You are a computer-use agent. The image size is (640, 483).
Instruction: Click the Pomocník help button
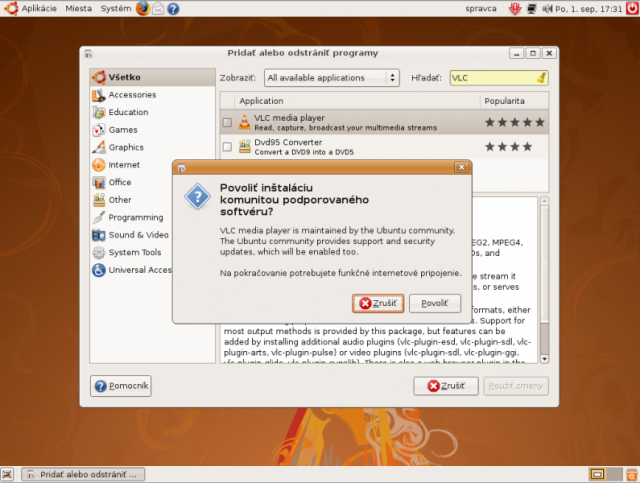(x=121, y=386)
